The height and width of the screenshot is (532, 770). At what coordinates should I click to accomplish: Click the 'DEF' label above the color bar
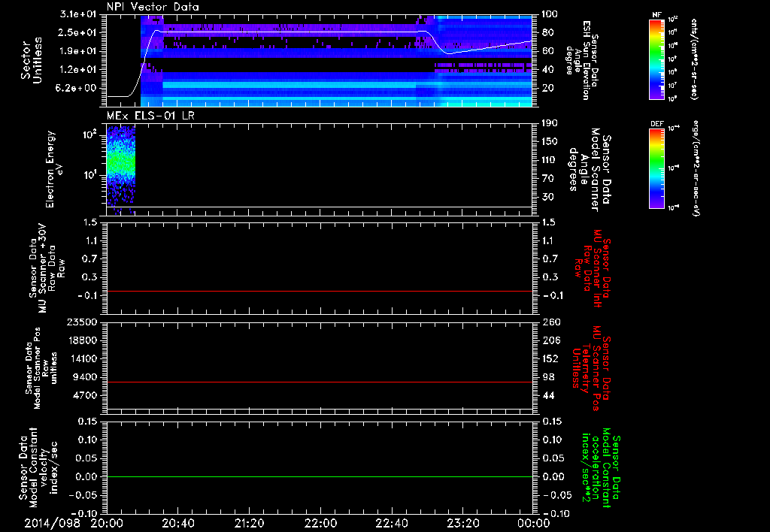click(657, 124)
